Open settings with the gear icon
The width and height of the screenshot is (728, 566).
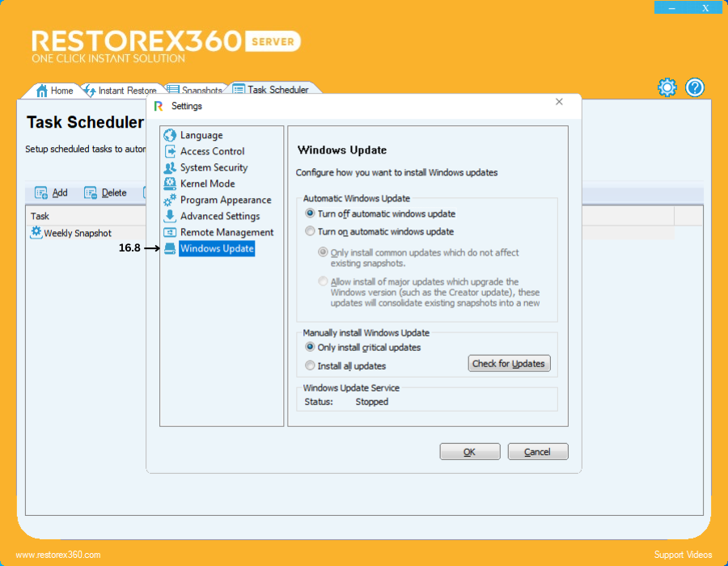coord(667,87)
